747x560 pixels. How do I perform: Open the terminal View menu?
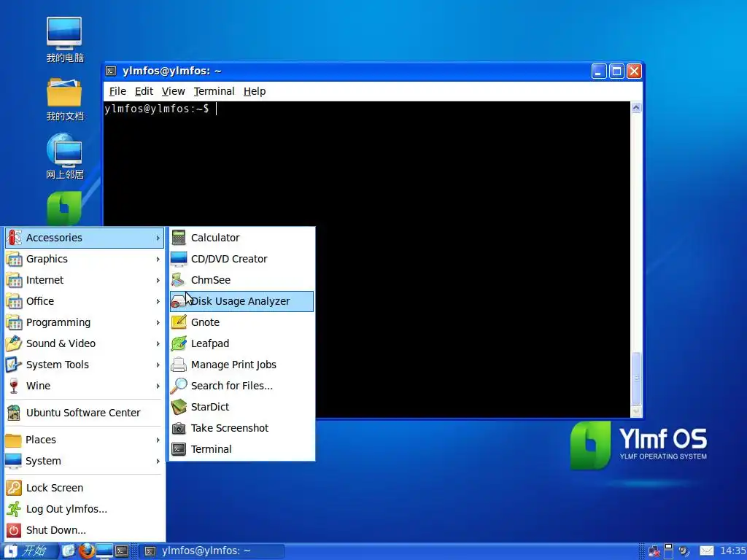coord(173,91)
